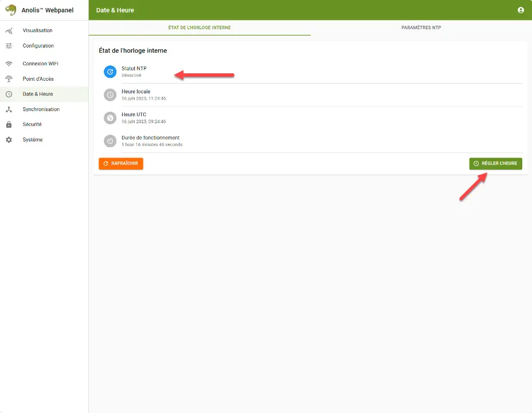Viewport: 532px width, 413px height.
Task: Click the Point d'Accès antenna icon
Action: 9,79
